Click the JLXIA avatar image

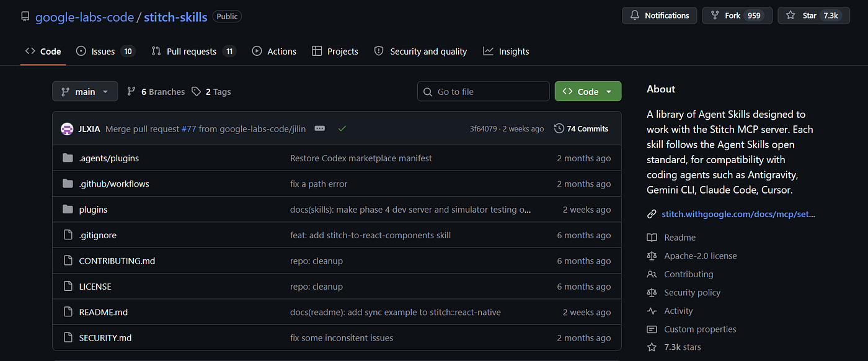(x=67, y=129)
